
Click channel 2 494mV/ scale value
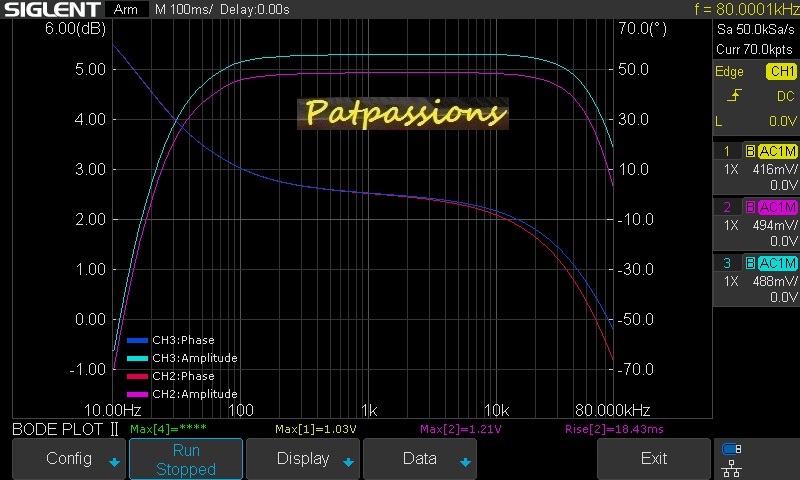click(774, 225)
